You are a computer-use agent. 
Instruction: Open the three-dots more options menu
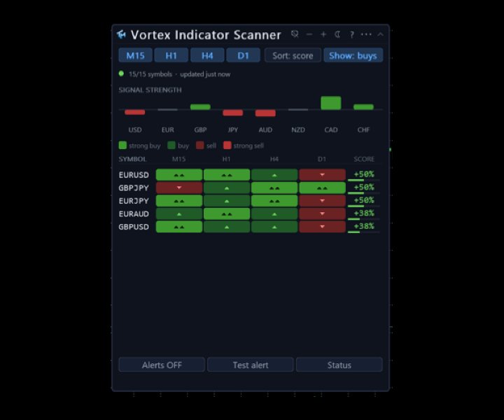coord(366,34)
